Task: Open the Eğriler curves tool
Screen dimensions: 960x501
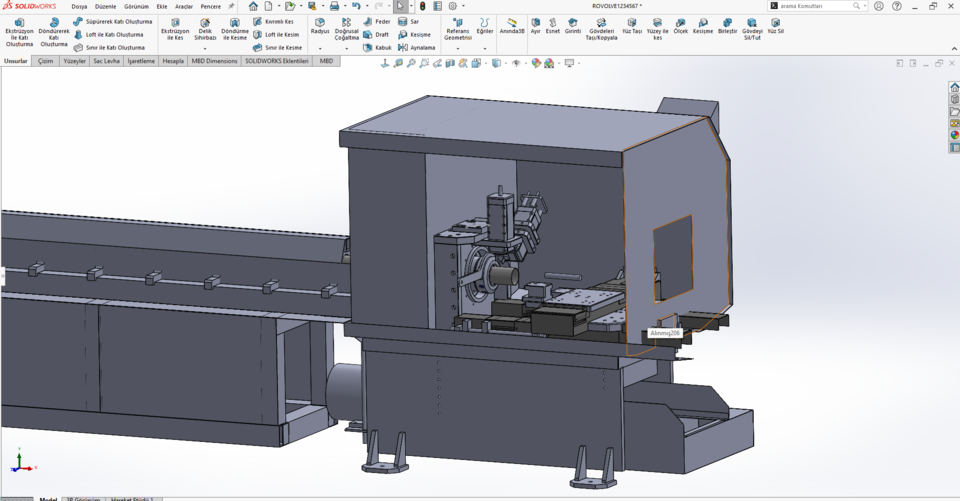Action: (x=484, y=26)
